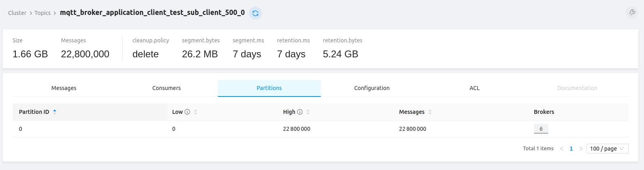Select page 1 in the pagination

[x=571, y=149]
